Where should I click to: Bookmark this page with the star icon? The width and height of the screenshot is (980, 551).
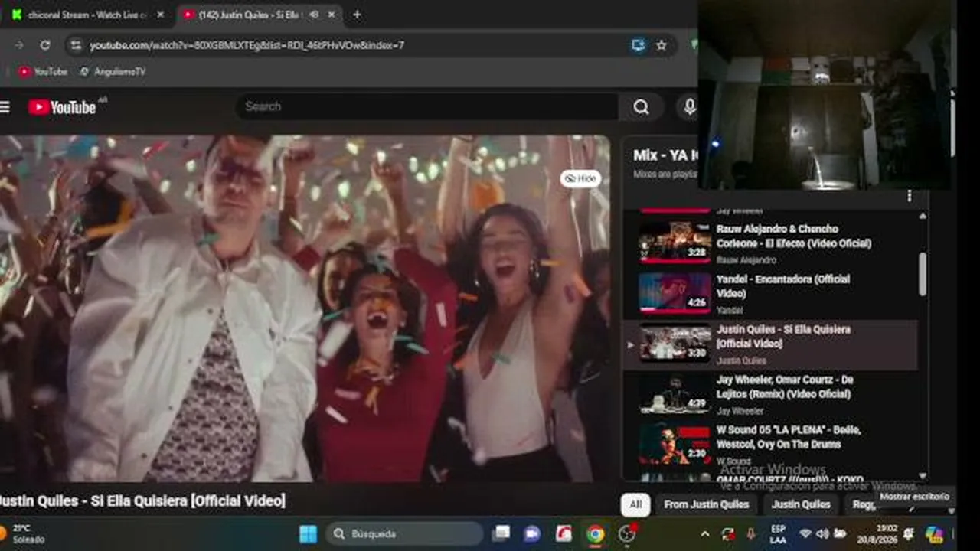661,45
